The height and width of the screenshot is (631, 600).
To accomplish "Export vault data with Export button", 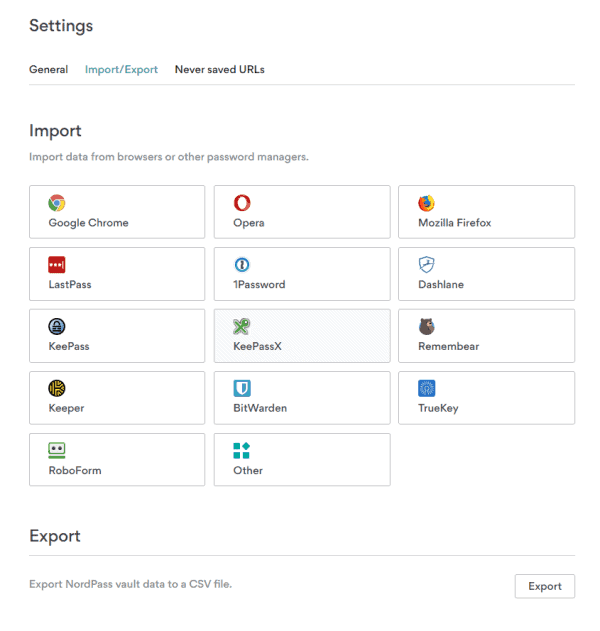I will (x=545, y=586).
